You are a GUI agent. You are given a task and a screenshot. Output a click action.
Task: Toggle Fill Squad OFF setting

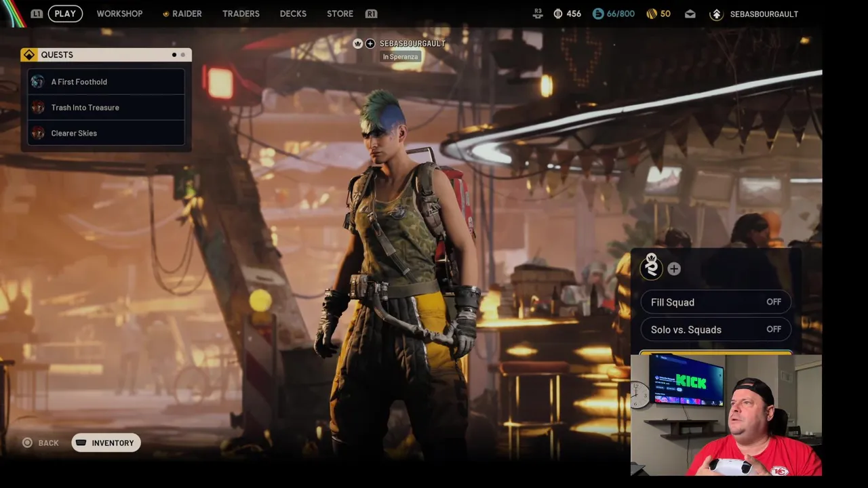(715, 302)
